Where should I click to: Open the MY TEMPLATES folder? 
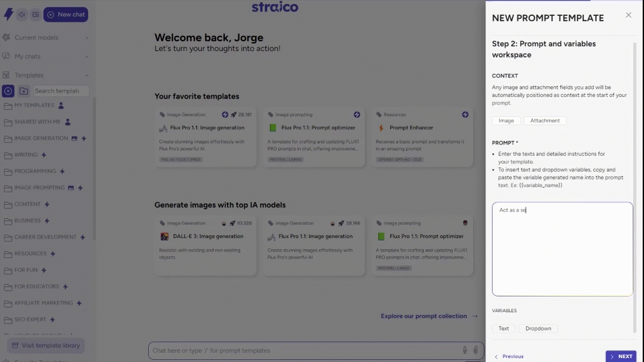point(34,105)
